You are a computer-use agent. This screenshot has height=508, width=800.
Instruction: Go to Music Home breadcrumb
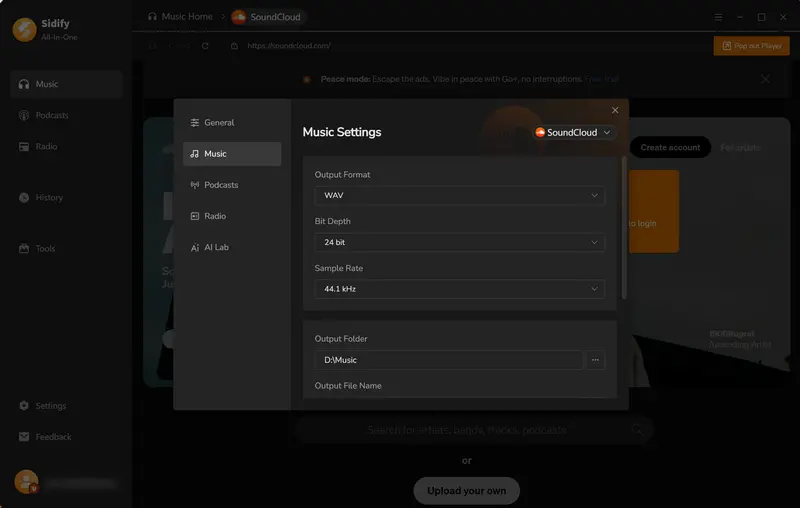[x=180, y=17]
